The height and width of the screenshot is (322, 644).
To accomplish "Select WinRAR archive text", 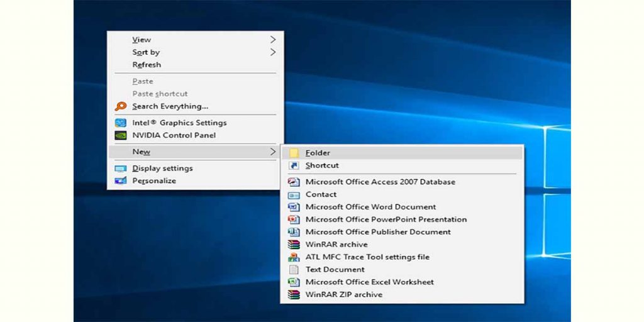I will click(x=336, y=245).
